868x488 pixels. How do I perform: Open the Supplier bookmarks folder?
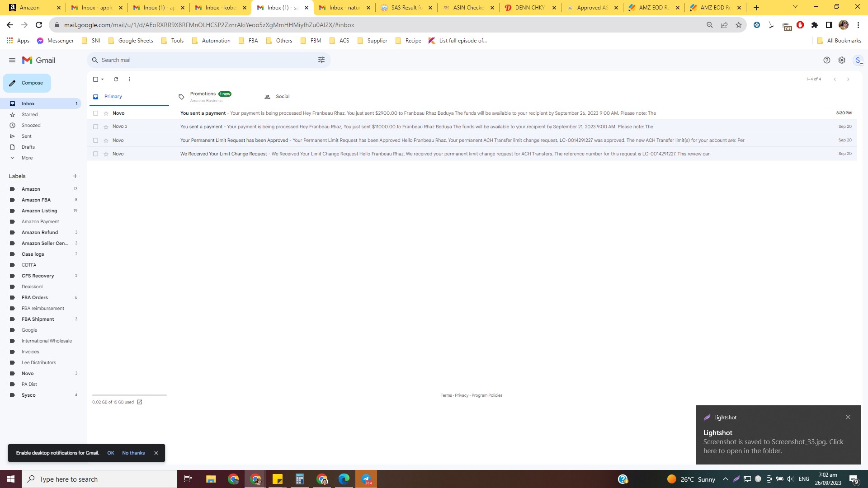click(372, 41)
